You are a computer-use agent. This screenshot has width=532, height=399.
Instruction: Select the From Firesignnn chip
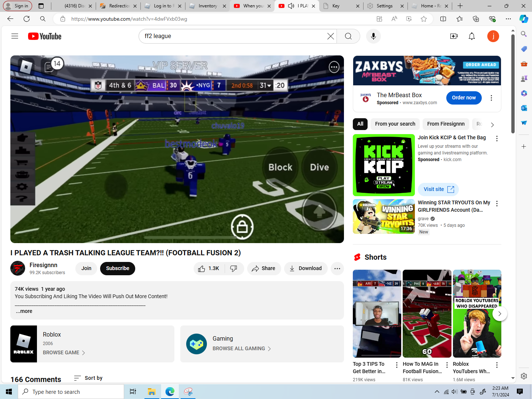tap(446, 124)
